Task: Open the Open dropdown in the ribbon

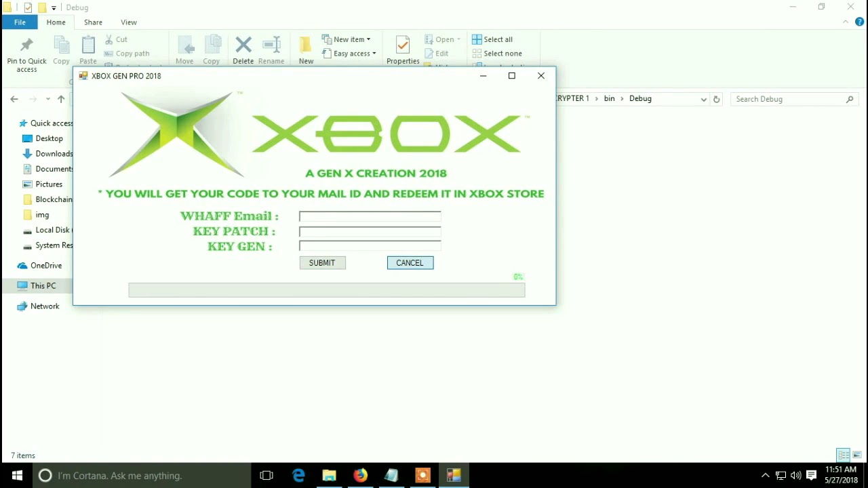Action: [x=442, y=39]
